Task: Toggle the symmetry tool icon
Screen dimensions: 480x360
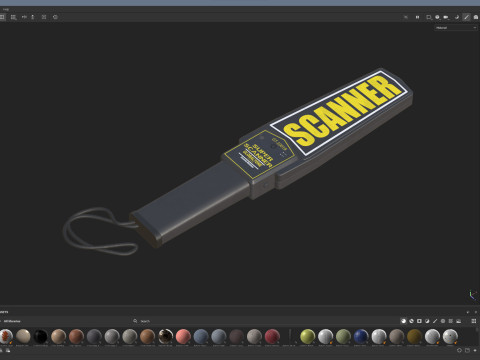Action: click(24, 17)
